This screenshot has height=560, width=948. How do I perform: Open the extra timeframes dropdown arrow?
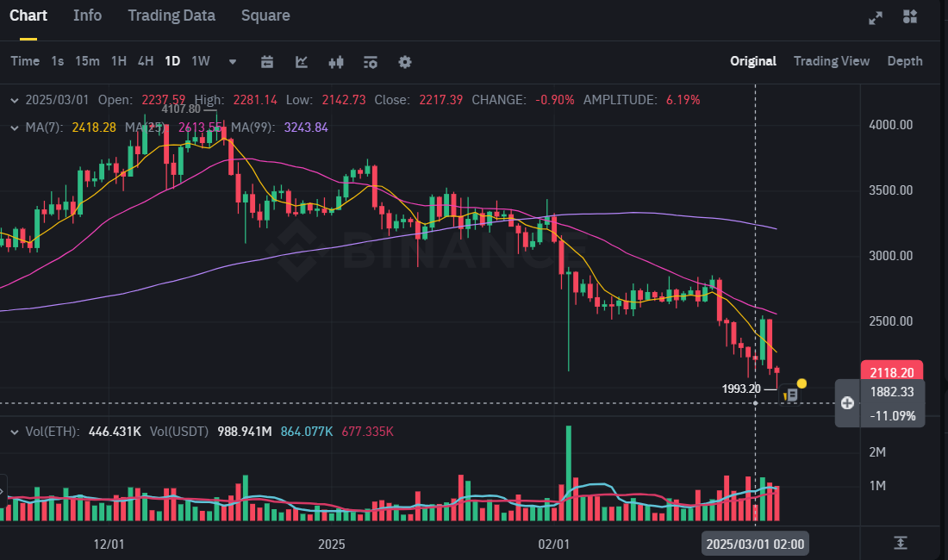[232, 62]
